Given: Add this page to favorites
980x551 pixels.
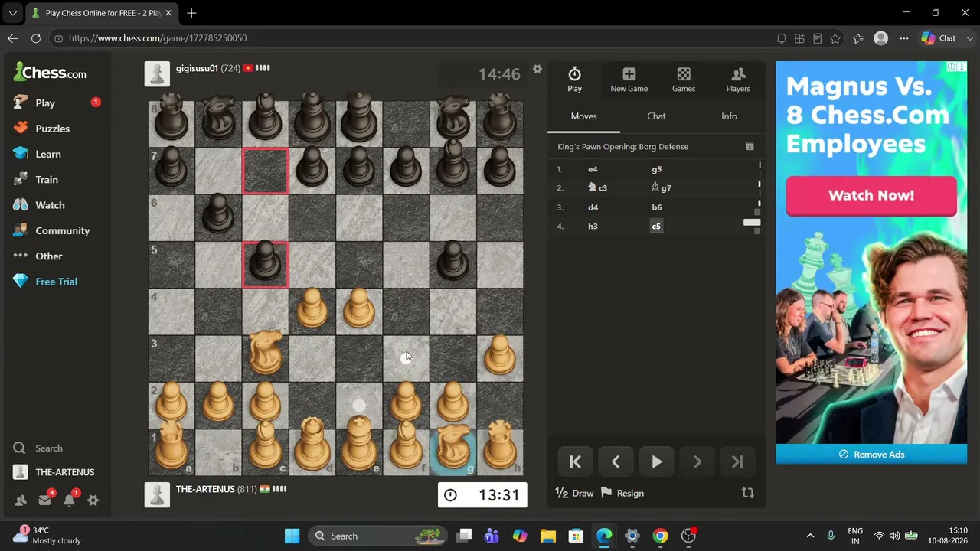Looking at the screenshot, I should pos(835,38).
